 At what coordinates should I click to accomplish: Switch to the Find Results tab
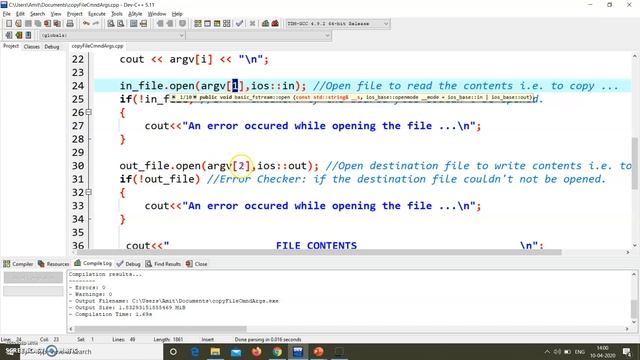(163, 264)
